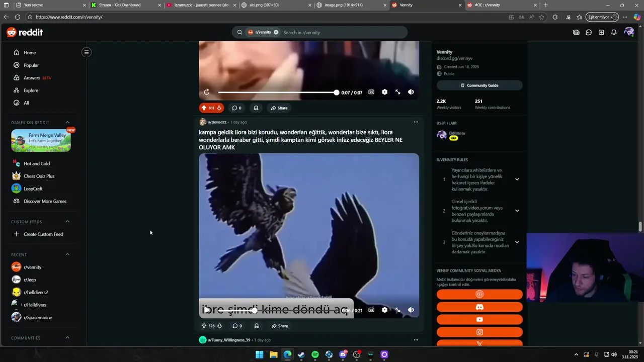Open the user avatar menu
This screenshot has width=644, height=362.
629,32
